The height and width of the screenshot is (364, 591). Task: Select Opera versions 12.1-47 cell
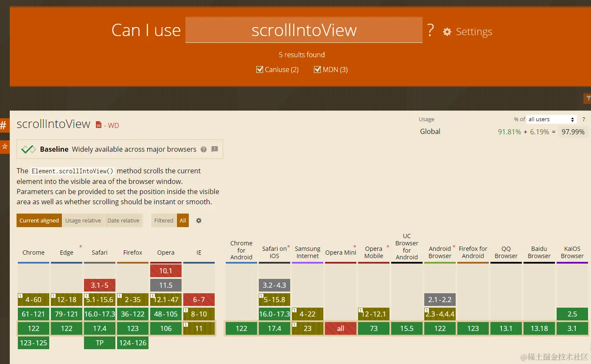pos(166,300)
